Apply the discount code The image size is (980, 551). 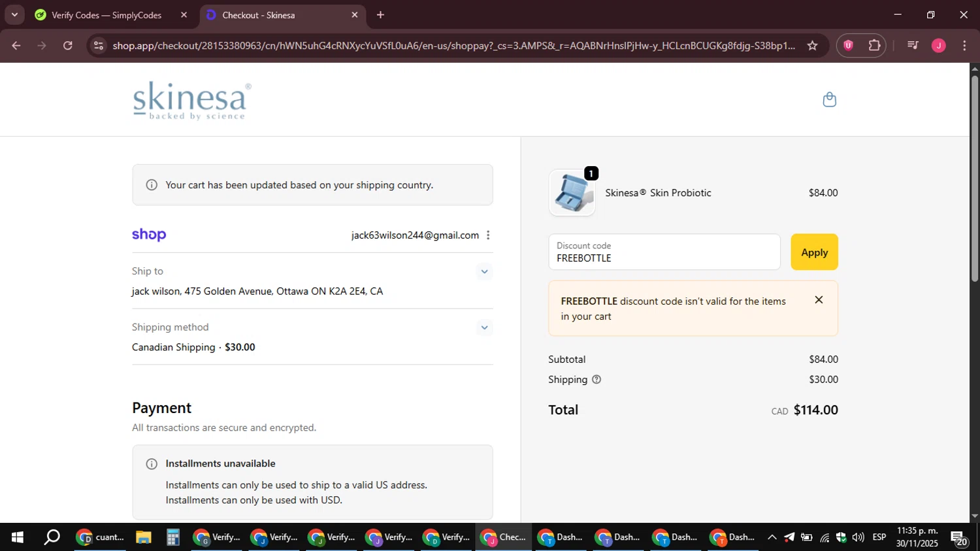pos(814,252)
